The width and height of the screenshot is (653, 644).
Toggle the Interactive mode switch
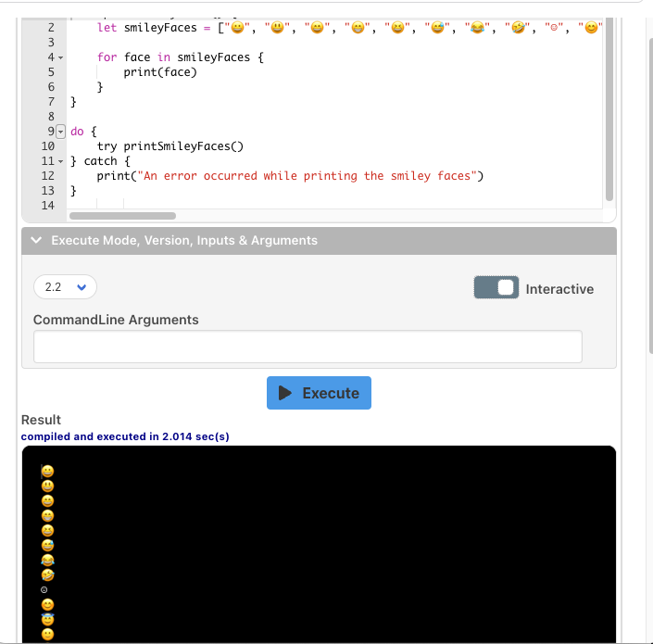click(496, 287)
